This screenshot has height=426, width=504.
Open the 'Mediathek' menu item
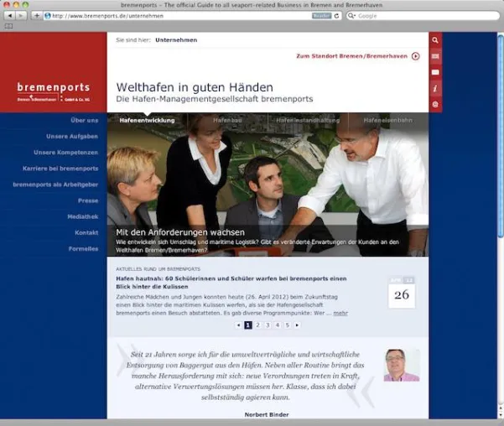(83, 216)
